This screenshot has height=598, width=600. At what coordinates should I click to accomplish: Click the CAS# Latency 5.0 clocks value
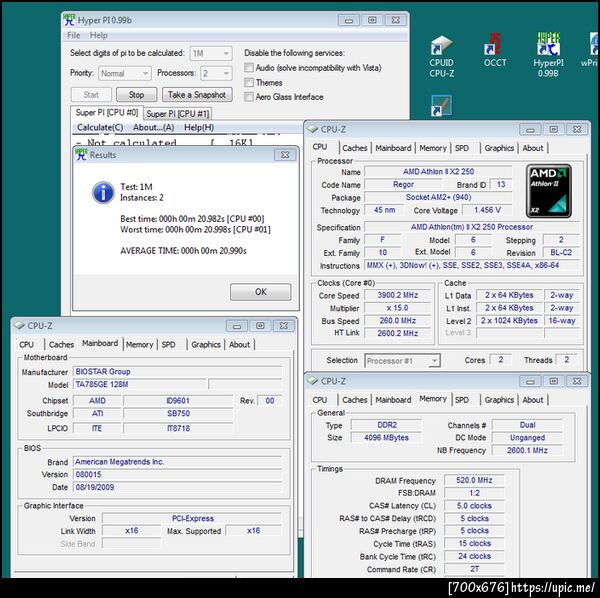[x=474, y=506]
